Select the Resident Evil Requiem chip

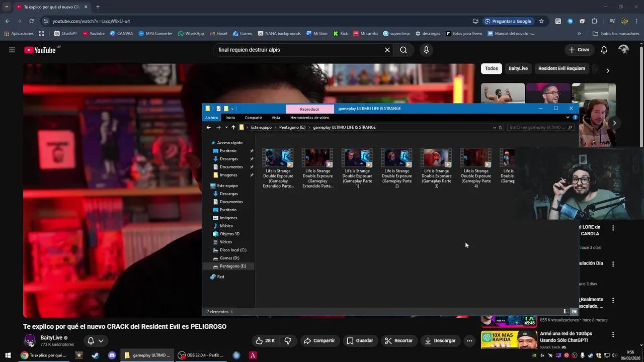tap(561, 68)
